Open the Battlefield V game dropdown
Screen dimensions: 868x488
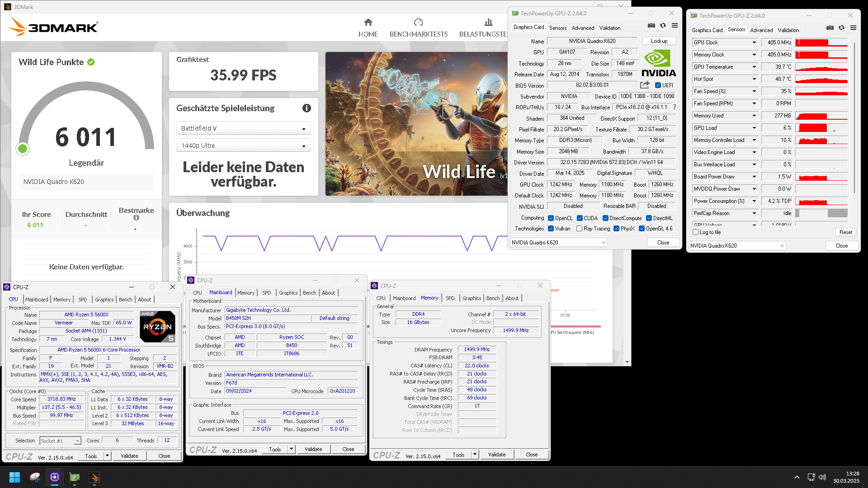coord(243,128)
